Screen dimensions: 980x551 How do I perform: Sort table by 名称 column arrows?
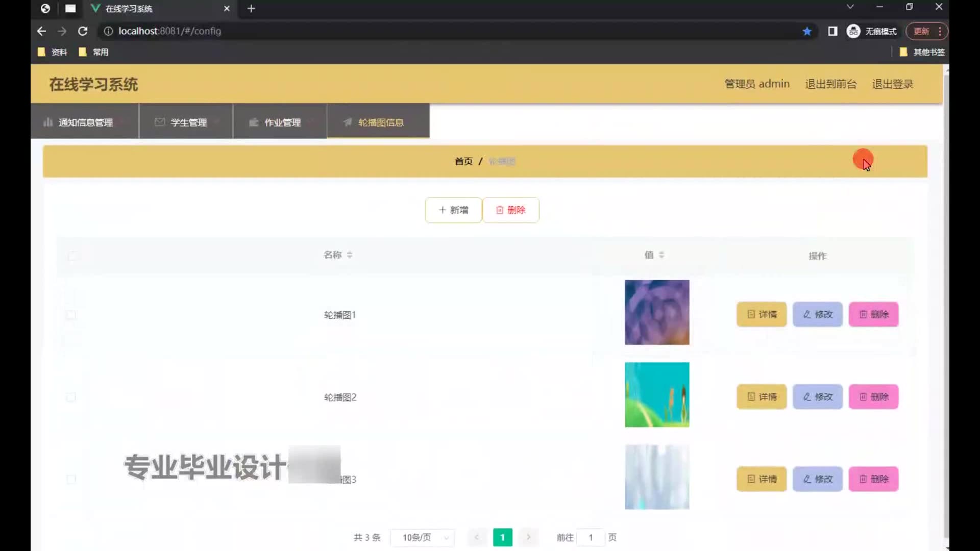click(350, 255)
